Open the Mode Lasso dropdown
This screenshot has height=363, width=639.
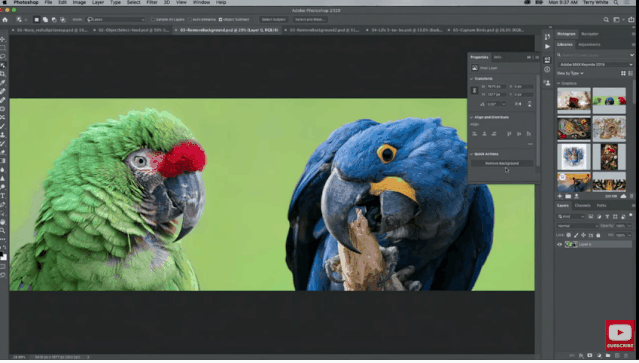point(115,20)
